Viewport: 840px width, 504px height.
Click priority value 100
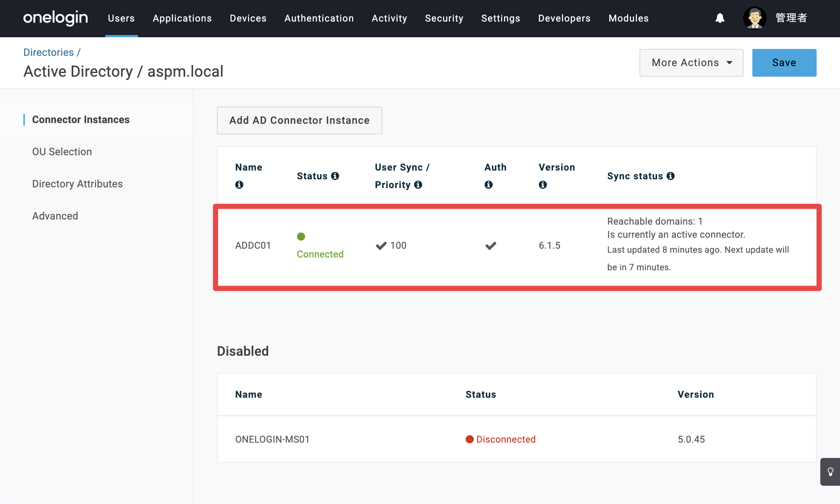pyautogui.click(x=398, y=246)
